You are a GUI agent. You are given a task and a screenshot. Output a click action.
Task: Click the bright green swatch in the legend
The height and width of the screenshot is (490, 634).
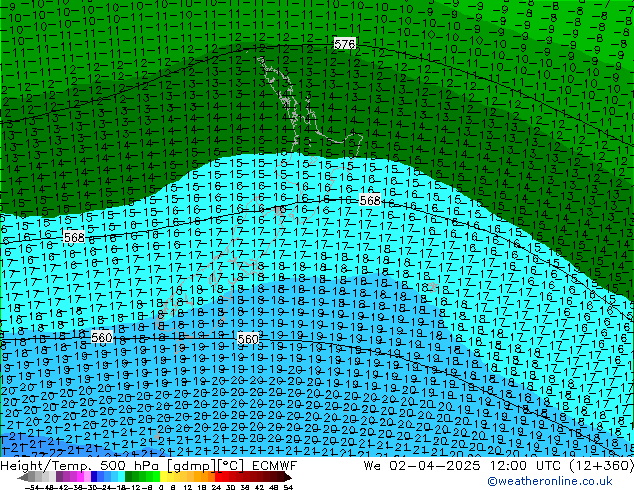(x=156, y=477)
